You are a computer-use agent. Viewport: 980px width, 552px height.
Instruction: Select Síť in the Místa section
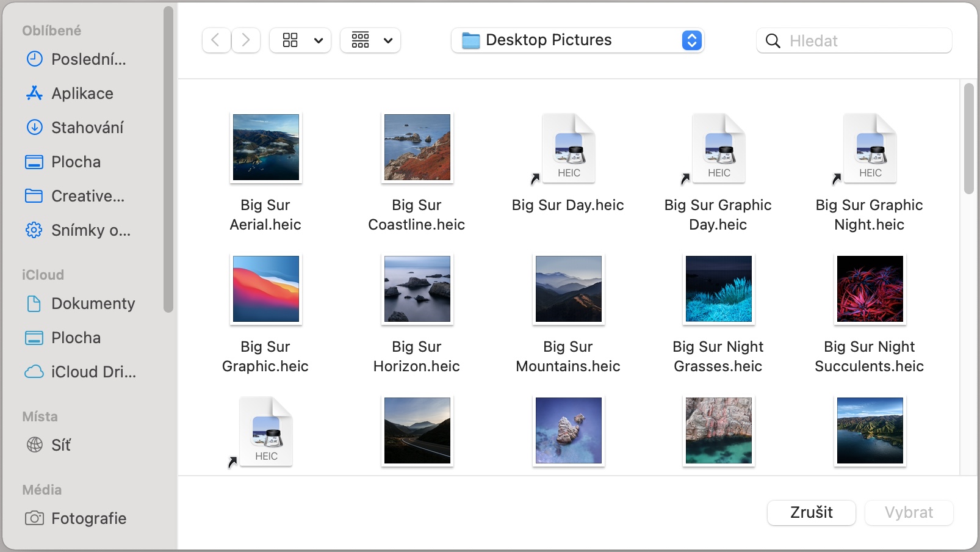60,445
